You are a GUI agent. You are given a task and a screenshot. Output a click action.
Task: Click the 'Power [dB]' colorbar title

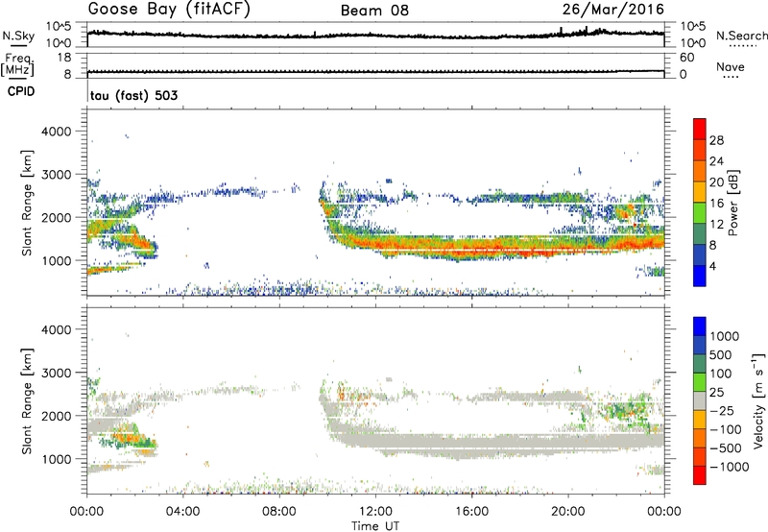tap(733, 203)
